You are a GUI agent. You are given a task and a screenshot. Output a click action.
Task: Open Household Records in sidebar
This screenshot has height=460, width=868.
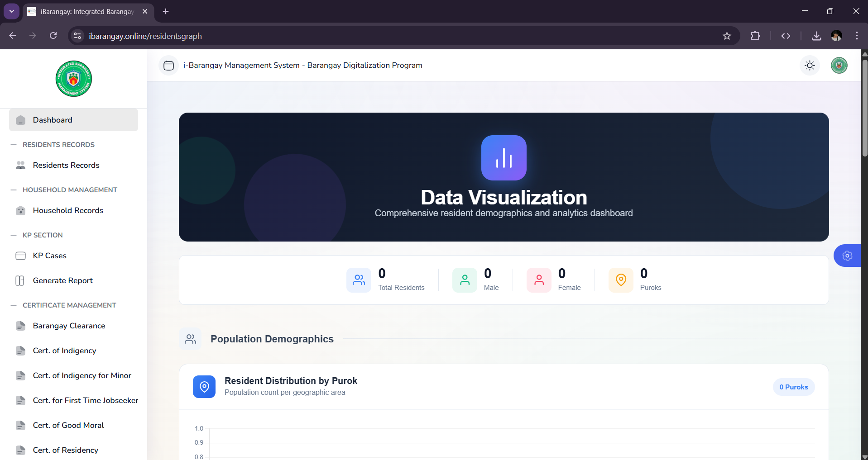[67, 210]
